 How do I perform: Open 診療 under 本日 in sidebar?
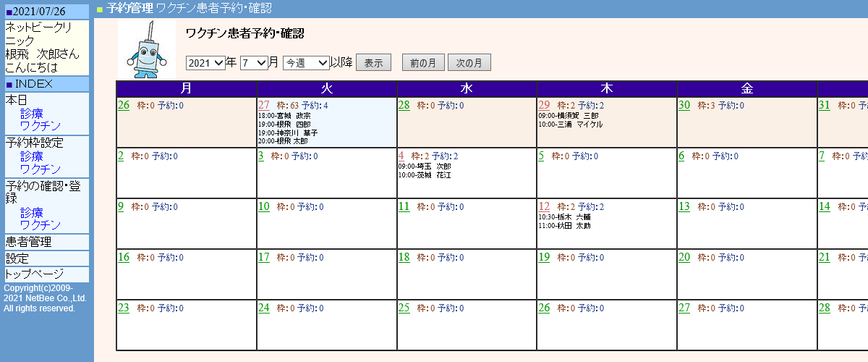32,114
